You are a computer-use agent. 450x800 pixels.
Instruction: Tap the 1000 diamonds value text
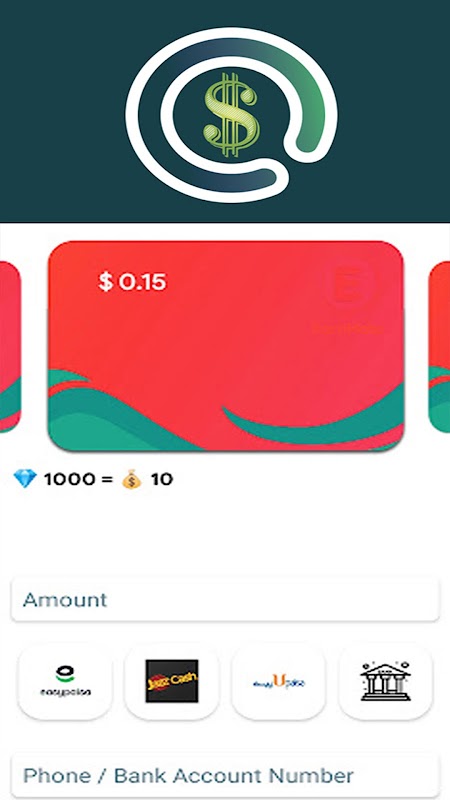tap(69, 479)
